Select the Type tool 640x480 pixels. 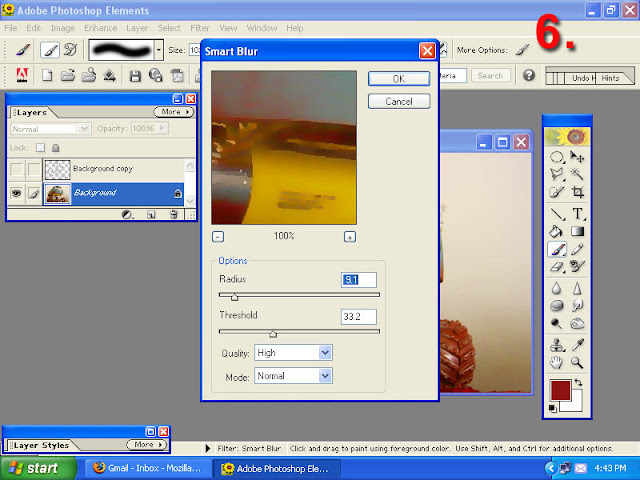[x=577, y=213]
